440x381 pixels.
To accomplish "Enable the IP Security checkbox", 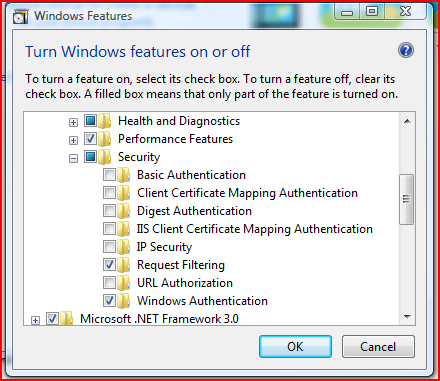I will pyautogui.click(x=109, y=247).
